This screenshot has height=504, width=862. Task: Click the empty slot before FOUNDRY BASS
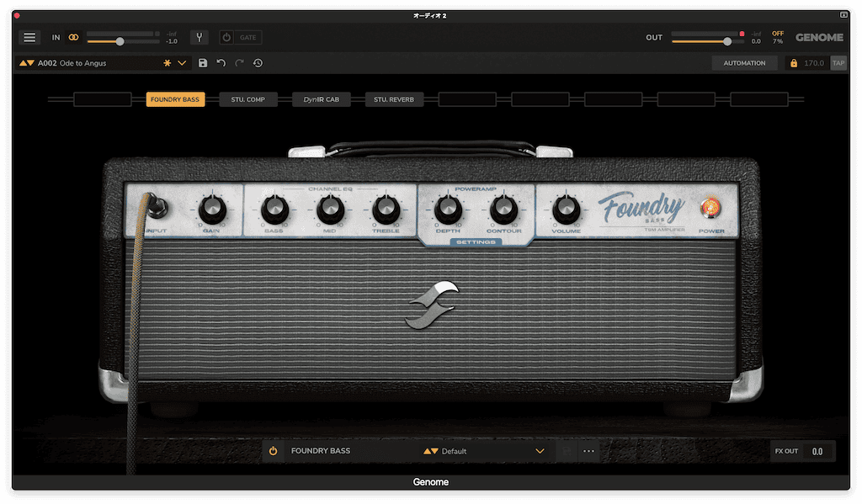102,99
